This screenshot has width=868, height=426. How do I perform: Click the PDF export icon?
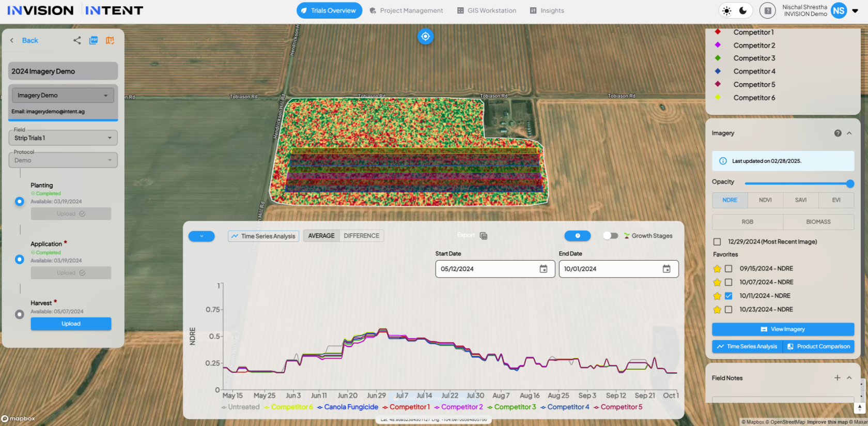click(94, 40)
